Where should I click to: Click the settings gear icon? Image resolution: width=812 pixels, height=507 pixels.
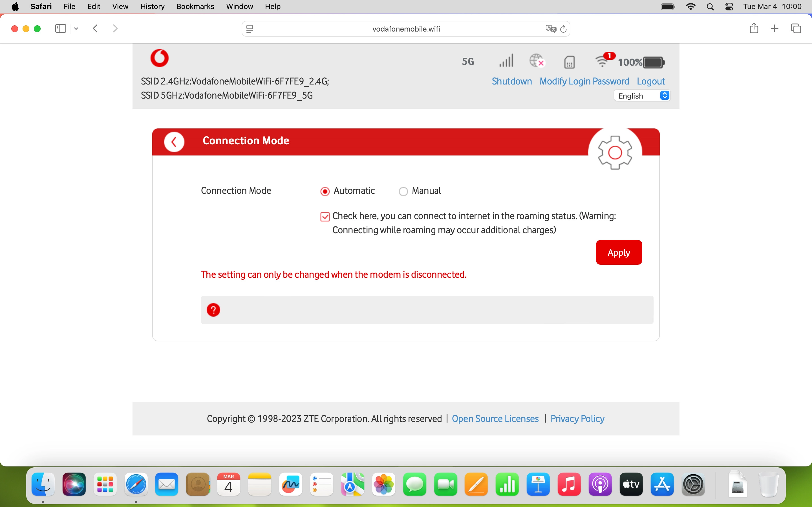pos(615,153)
